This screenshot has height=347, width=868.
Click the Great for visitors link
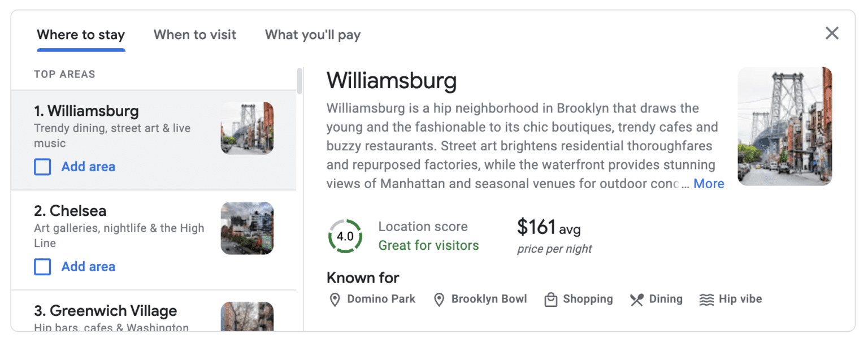tap(428, 245)
